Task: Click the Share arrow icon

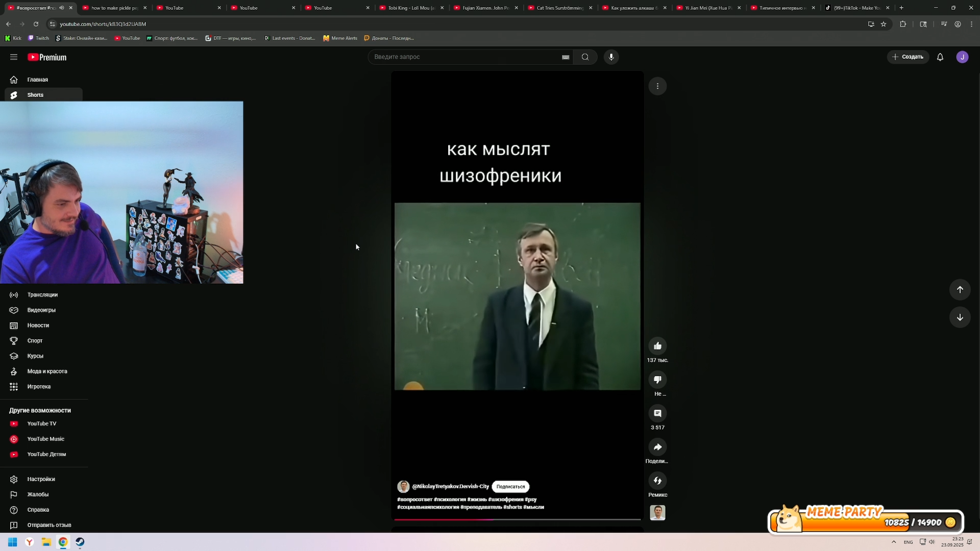Action: pos(657,447)
